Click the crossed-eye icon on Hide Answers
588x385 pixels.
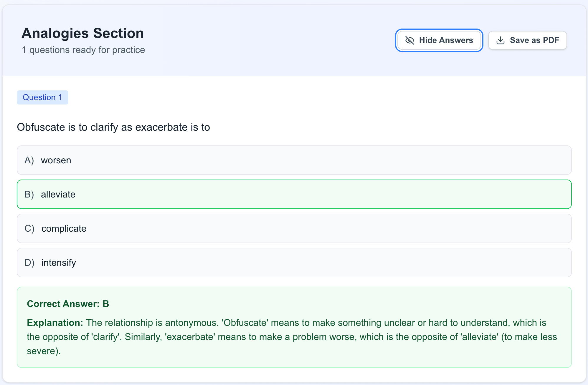point(409,40)
